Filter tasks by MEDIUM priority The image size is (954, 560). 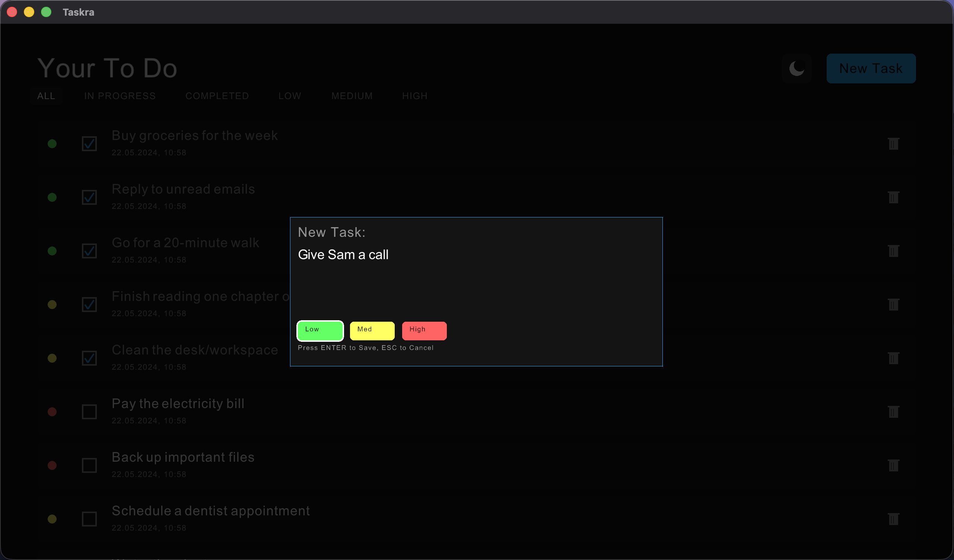coord(352,96)
